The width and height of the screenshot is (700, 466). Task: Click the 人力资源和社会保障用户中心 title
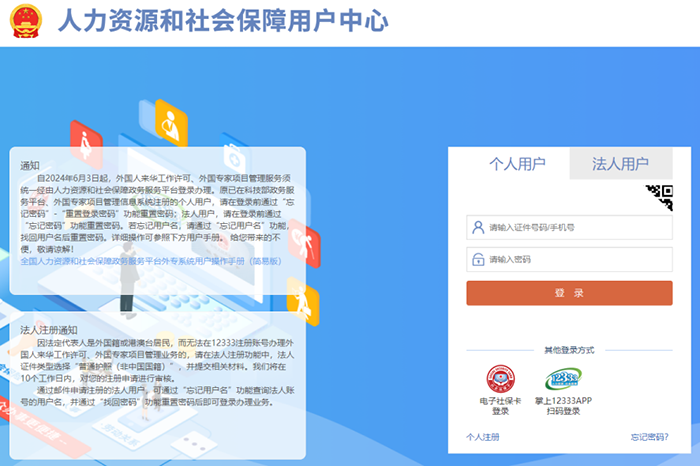(223, 21)
